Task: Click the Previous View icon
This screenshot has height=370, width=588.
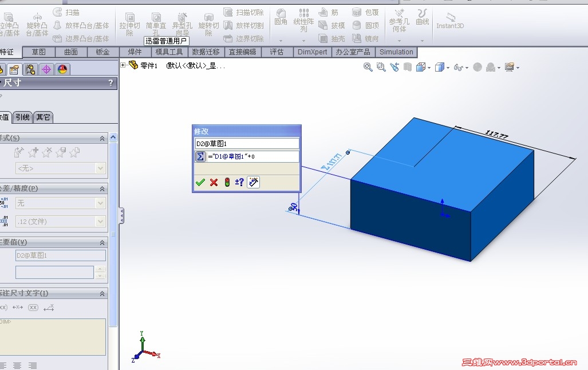Action: pyautogui.click(x=394, y=67)
